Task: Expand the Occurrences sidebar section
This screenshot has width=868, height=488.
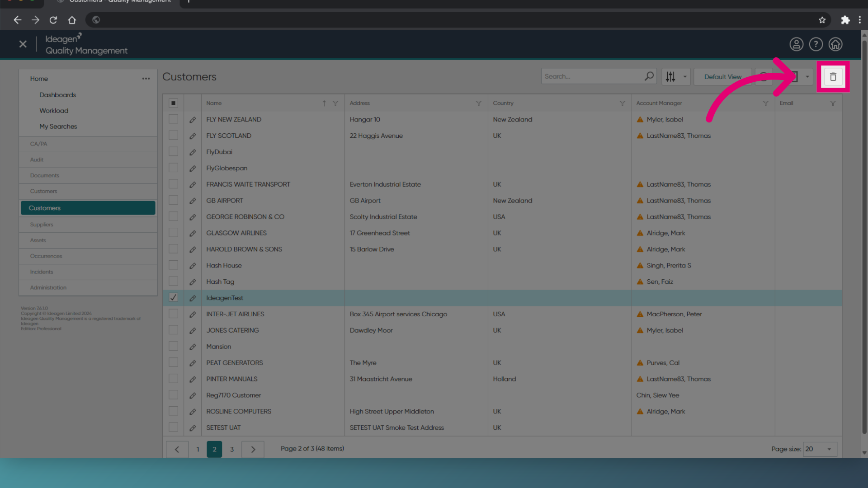Action: tap(88, 256)
